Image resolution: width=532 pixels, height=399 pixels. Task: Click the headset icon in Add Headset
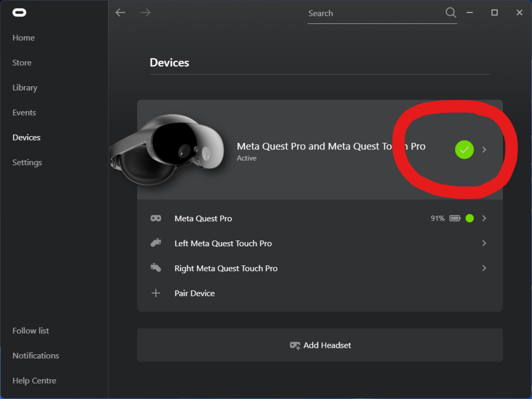295,345
